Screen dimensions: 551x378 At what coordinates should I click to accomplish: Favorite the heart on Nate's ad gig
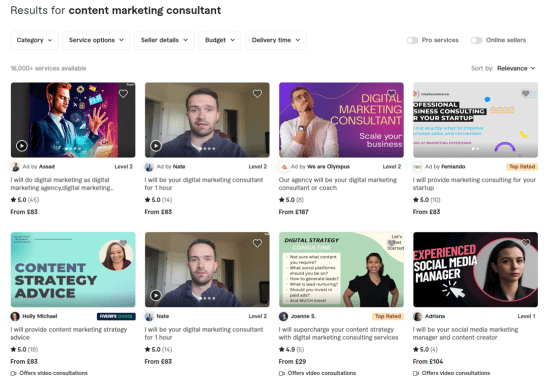point(258,94)
